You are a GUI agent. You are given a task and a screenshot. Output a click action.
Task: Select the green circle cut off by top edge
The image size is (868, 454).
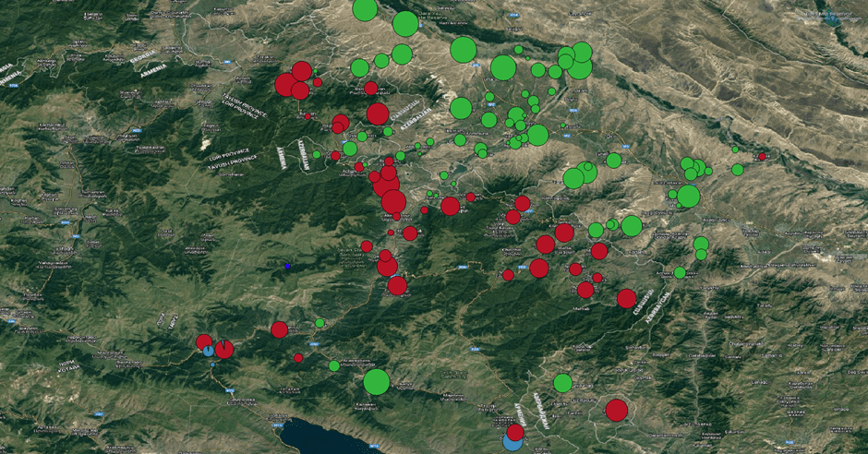(365, 8)
